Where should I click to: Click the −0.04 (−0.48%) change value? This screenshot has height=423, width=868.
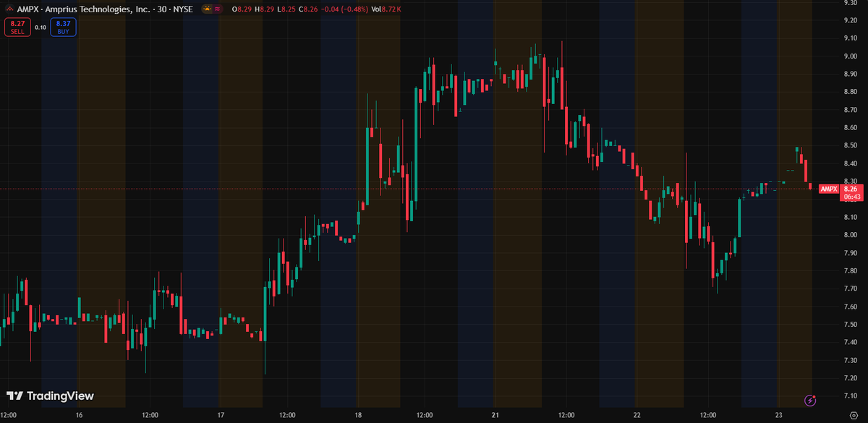(344, 9)
